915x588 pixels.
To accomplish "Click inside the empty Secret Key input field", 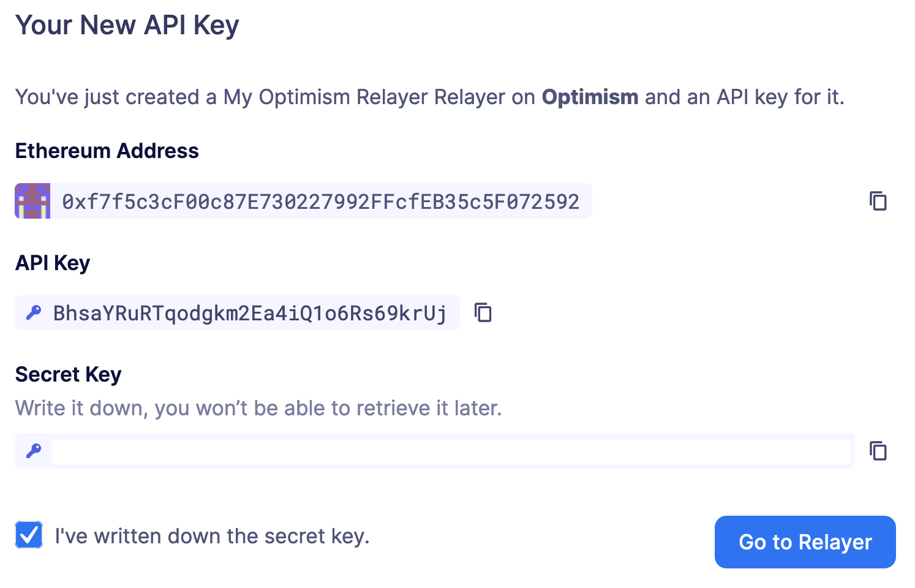I will [451, 451].
